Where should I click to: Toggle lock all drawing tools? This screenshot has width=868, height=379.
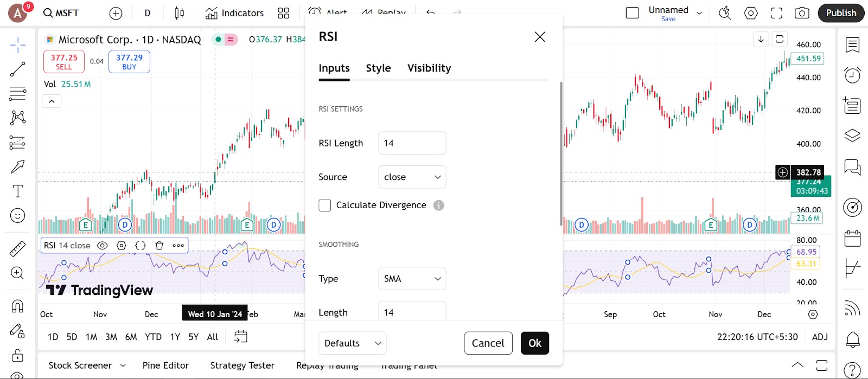[x=17, y=355]
